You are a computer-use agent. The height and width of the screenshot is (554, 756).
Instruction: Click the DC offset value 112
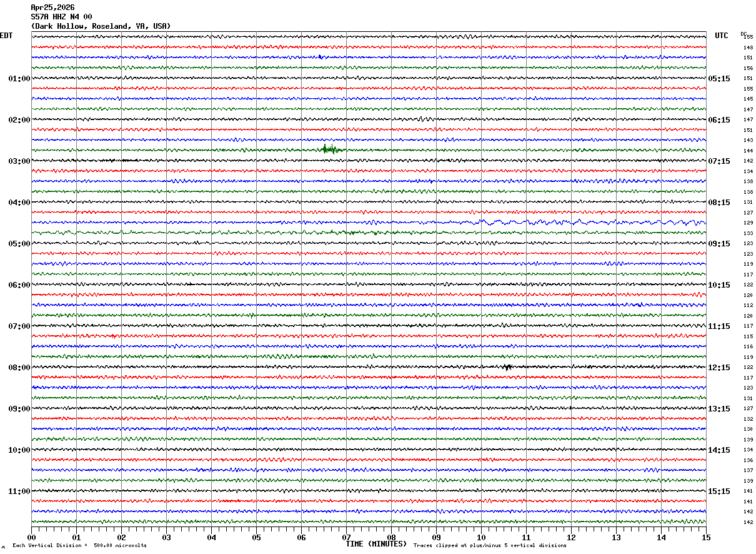point(748,305)
